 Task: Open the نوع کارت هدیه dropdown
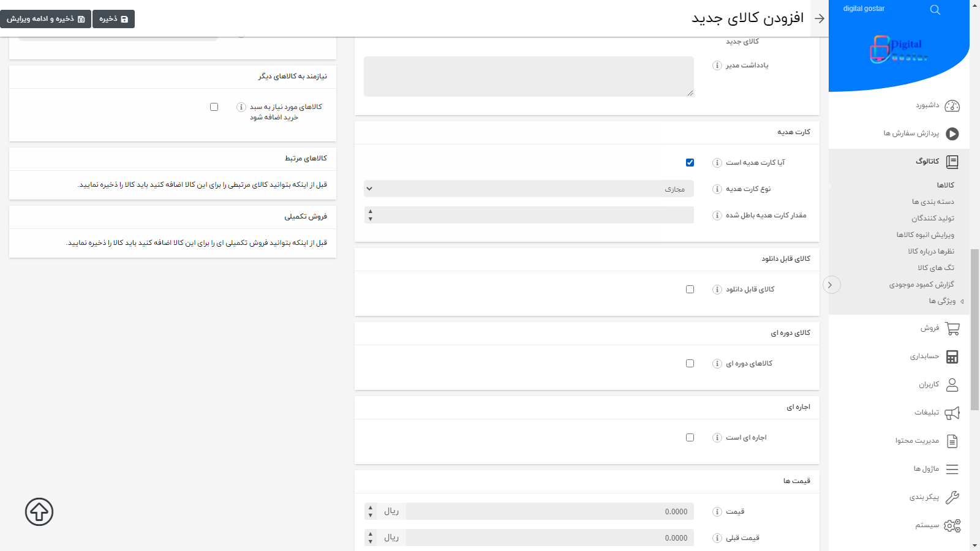(x=529, y=189)
